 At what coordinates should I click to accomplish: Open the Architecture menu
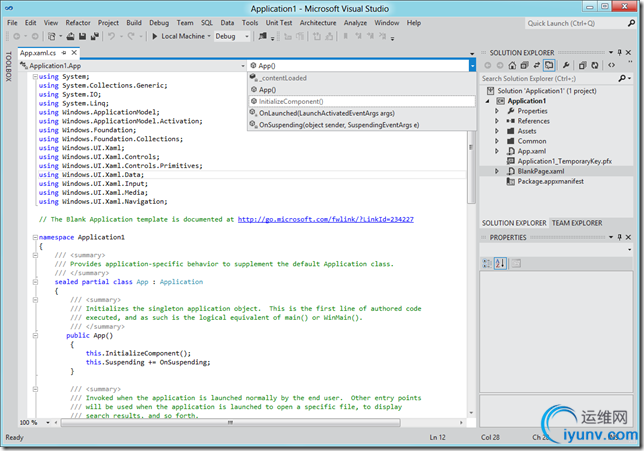[318, 23]
